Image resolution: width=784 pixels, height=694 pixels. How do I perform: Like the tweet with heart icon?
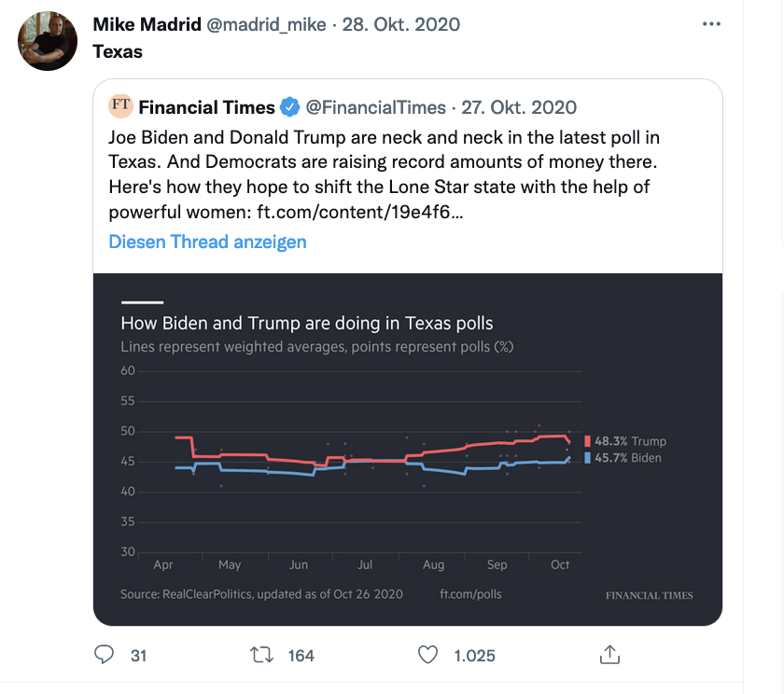[x=427, y=655]
